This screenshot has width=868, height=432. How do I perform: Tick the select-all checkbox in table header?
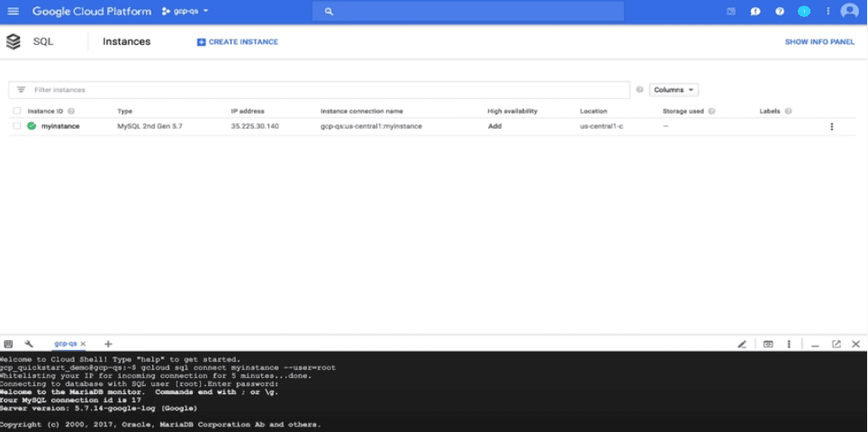point(17,112)
